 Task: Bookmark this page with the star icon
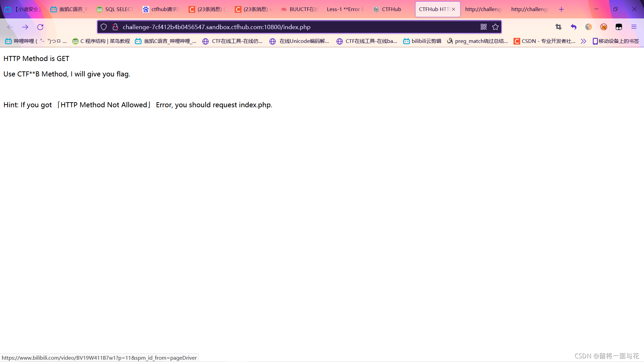click(x=495, y=27)
